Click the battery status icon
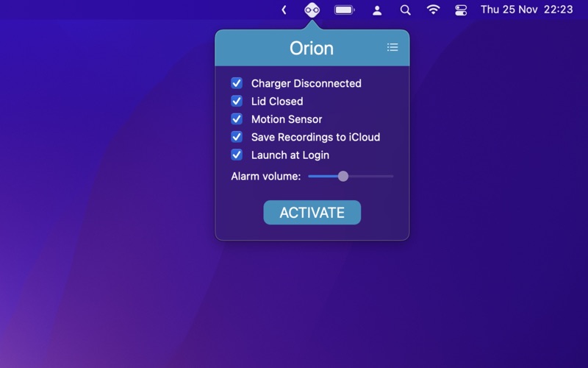 click(344, 10)
